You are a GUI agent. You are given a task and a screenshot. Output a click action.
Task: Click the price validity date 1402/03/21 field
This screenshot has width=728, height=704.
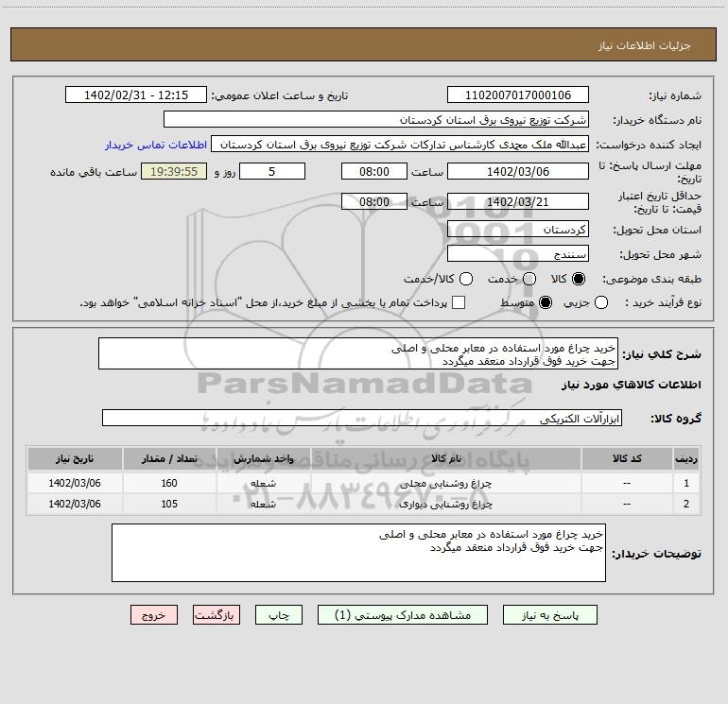(x=518, y=201)
